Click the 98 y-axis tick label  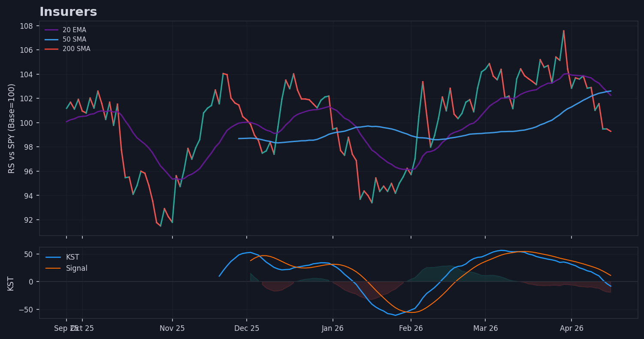[x=30, y=147]
